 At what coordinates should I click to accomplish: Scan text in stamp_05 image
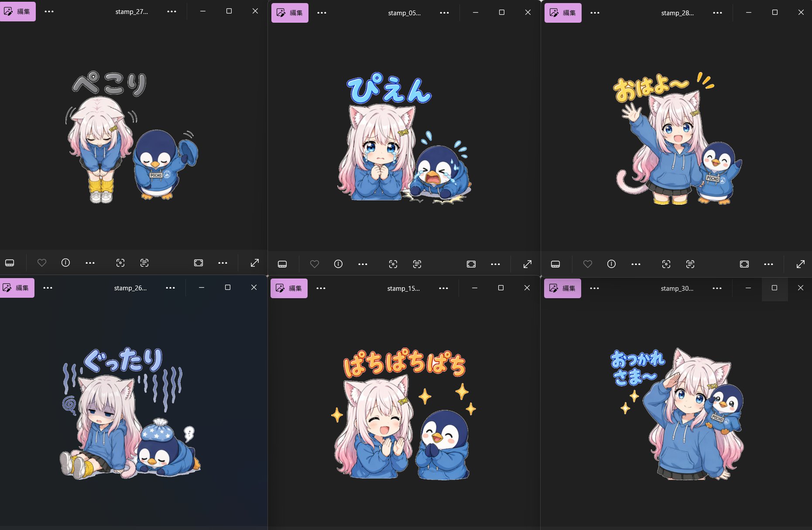point(417,264)
